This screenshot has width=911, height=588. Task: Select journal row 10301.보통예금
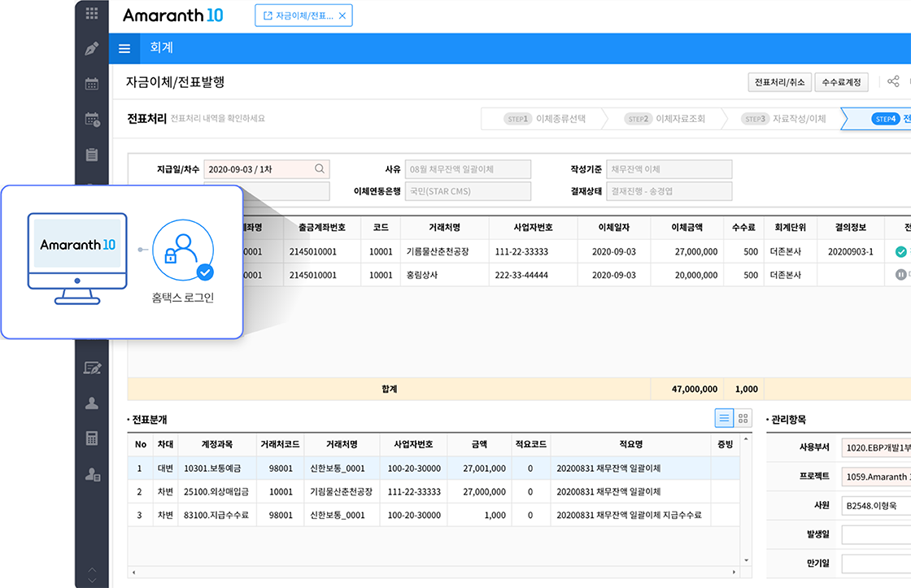click(x=434, y=468)
